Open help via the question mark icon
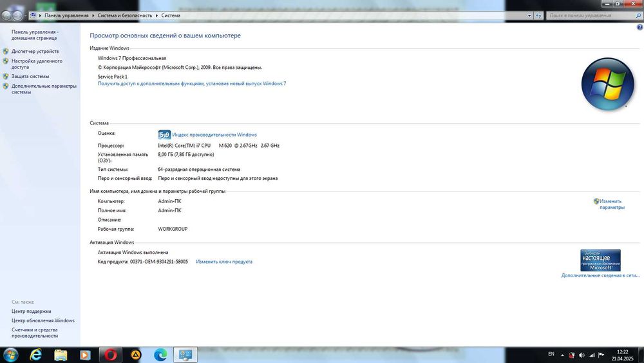The height and width of the screenshot is (363, 644). pyautogui.click(x=639, y=27)
